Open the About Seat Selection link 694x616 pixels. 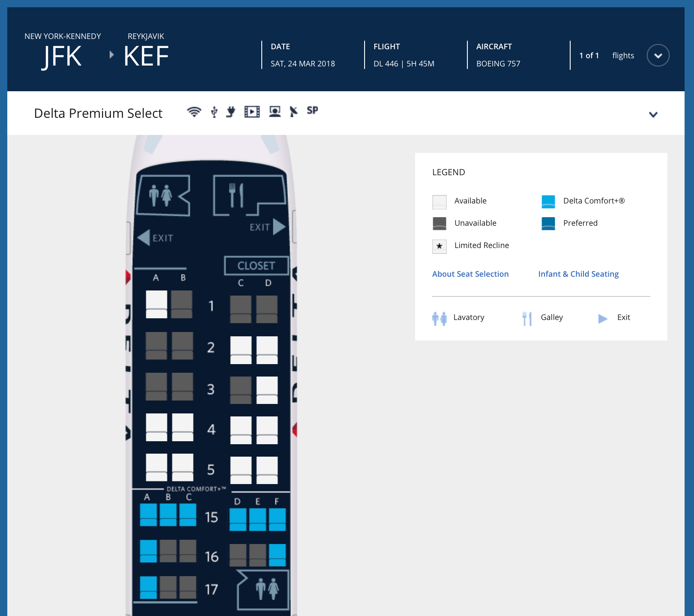(470, 274)
